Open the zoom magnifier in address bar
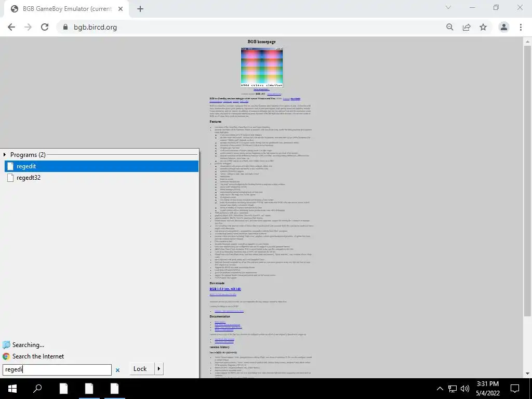532x399 pixels. (x=450, y=27)
